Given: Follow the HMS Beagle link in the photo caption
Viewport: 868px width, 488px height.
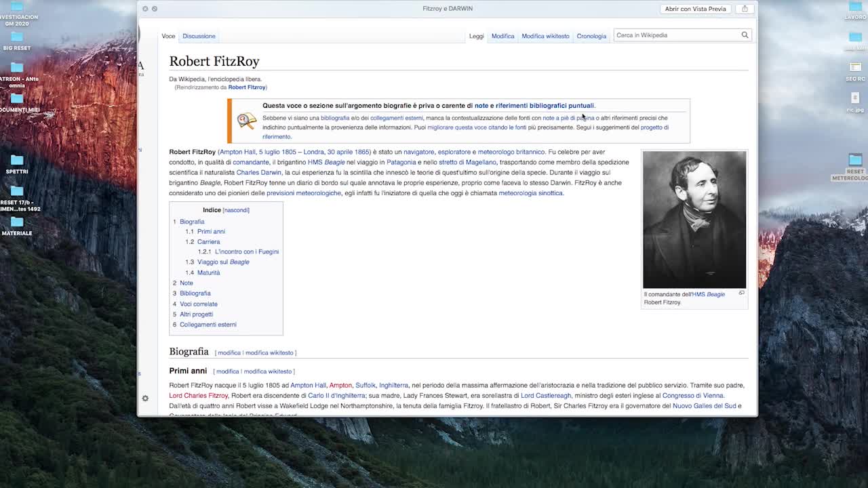Looking at the screenshot, I should (709, 294).
